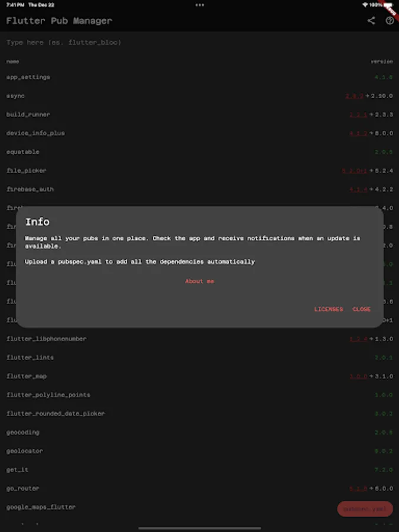The width and height of the screenshot is (399, 532).
Task: Select device_info_plus in the list
Action: [x=200, y=134]
